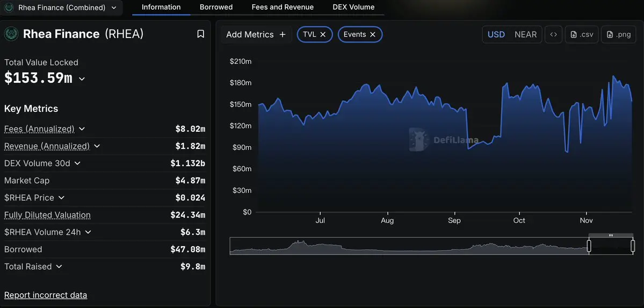
Task: Click the large RHEA protocol logo
Action: pyautogui.click(x=11, y=34)
